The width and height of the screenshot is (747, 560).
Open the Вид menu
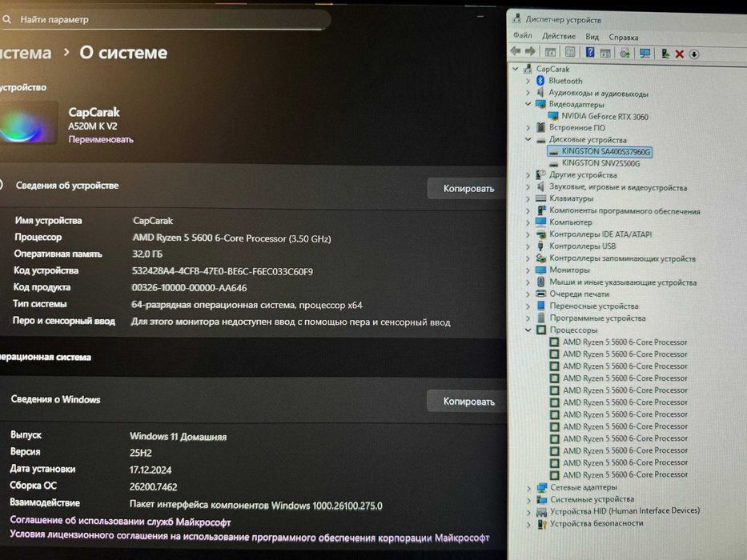point(592,37)
